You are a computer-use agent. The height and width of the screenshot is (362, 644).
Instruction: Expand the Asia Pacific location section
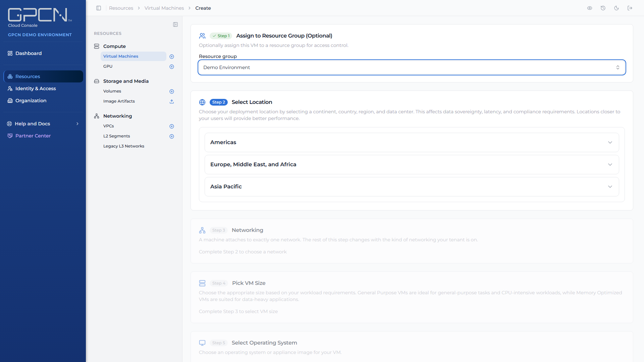[x=412, y=187]
